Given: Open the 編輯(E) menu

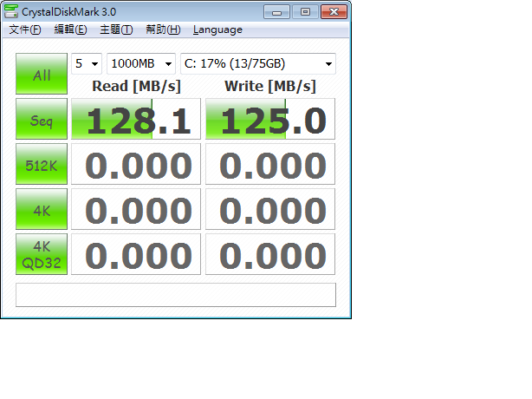Looking at the screenshot, I should coord(70,29).
